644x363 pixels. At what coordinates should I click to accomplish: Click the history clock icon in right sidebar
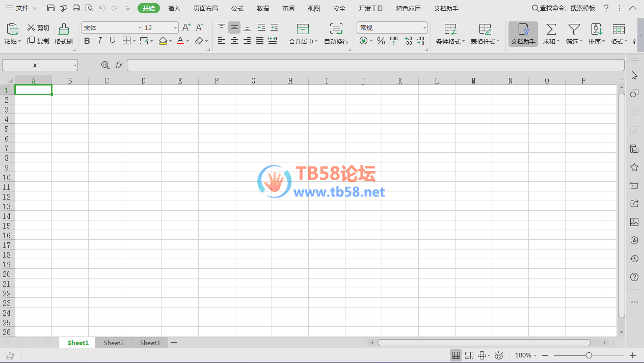point(634,259)
